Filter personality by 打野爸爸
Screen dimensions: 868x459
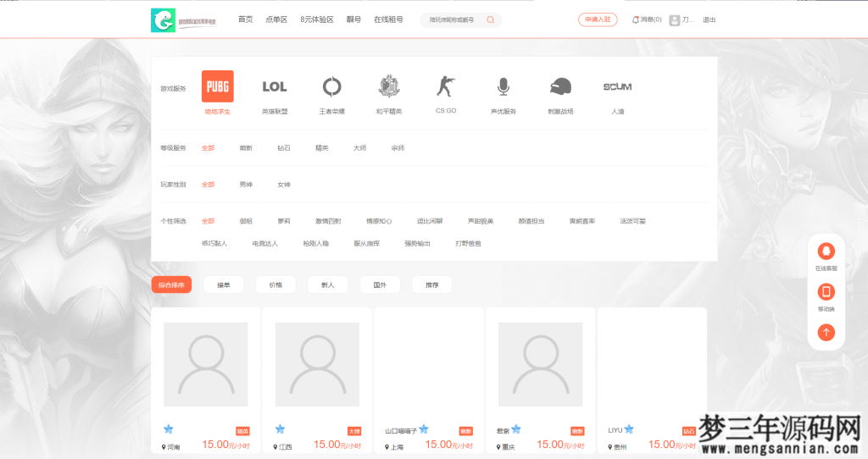[468, 243]
